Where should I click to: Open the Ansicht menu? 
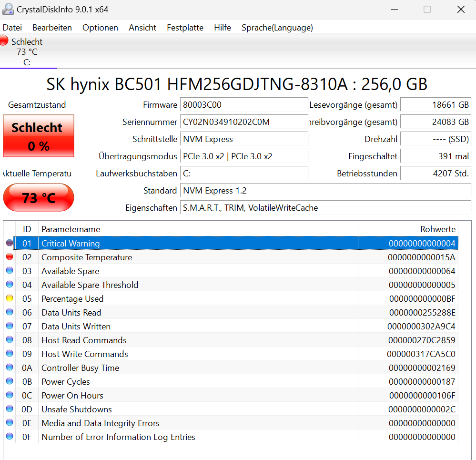[x=142, y=28]
